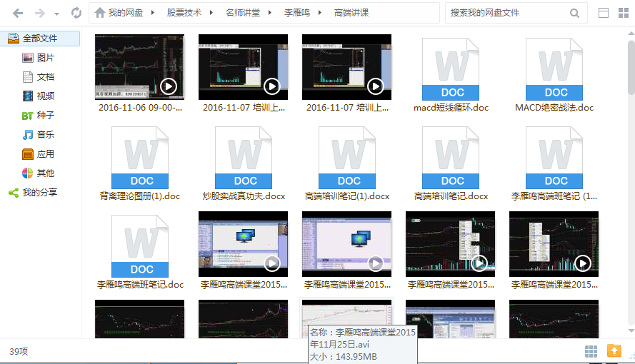The height and width of the screenshot is (364, 635).
Task: Open the 文档 category in sidebar
Action: pyautogui.click(x=40, y=77)
